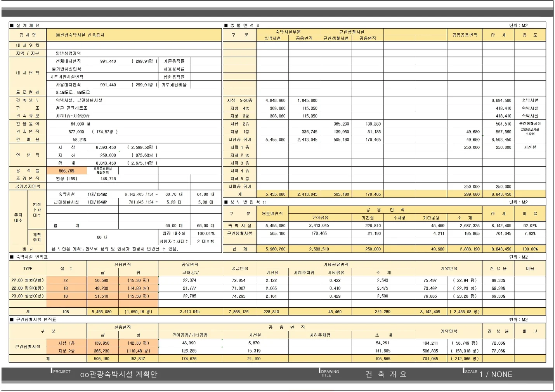Viewport: 555px width, 392px height.
Task: Click the value 139.280 in floor area table
Action: click(x=373, y=124)
